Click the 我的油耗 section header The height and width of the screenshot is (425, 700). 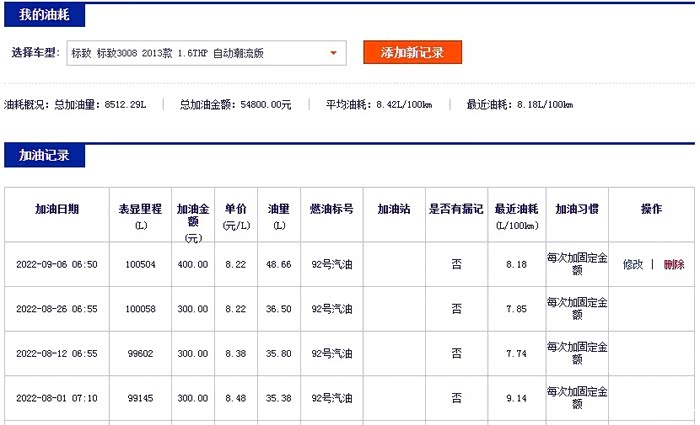pyautogui.click(x=44, y=15)
